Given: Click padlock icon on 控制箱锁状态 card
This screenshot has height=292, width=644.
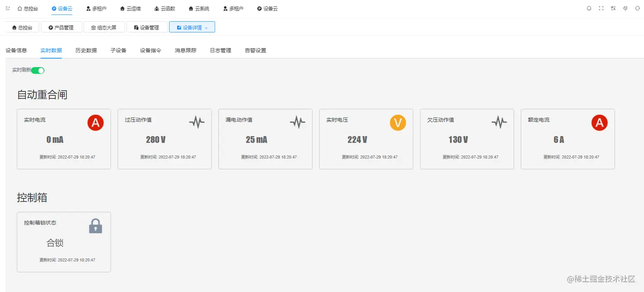Looking at the screenshot, I should pos(95,226).
